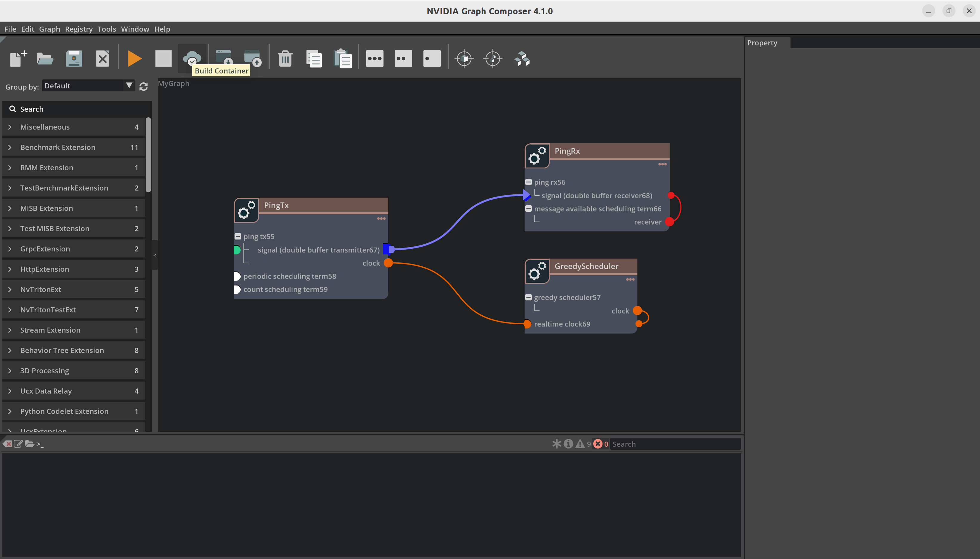This screenshot has height=559, width=980.
Task: Open the Graph menu
Action: pyautogui.click(x=50, y=29)
